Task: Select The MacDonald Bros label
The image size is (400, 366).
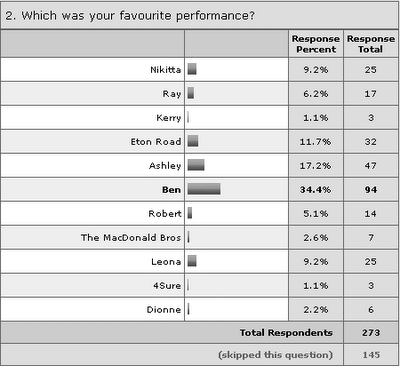Action: click(x=131, y=238)
